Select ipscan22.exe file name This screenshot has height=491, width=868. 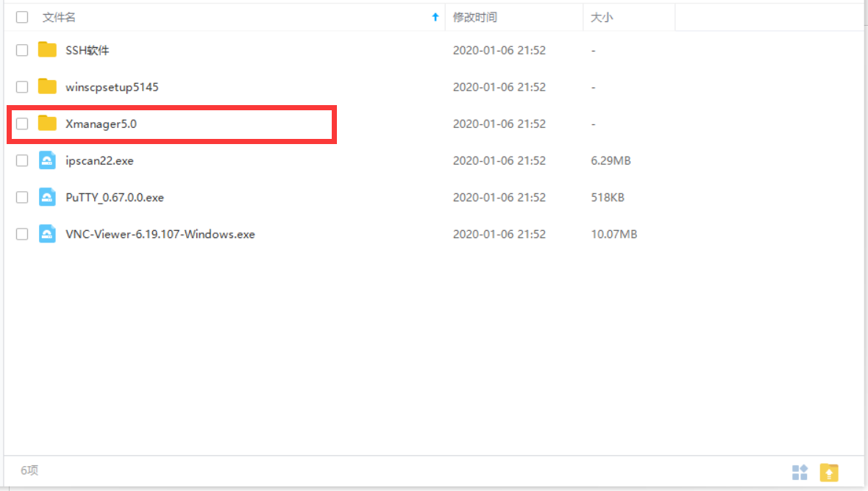pyautogui.click(x=99, y=161)
